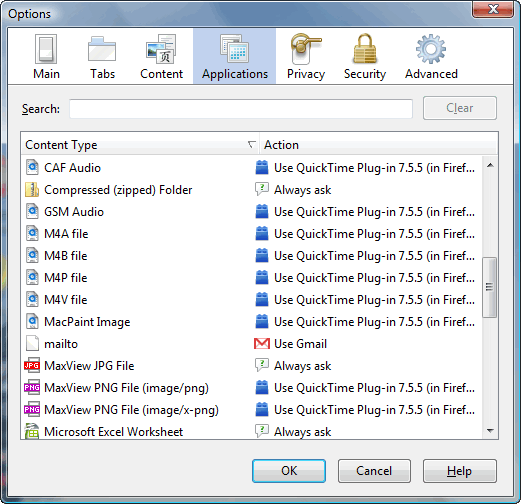The image size is (521, 504).
Task: Click the MacPaint Image type icon
Action: 32,321
